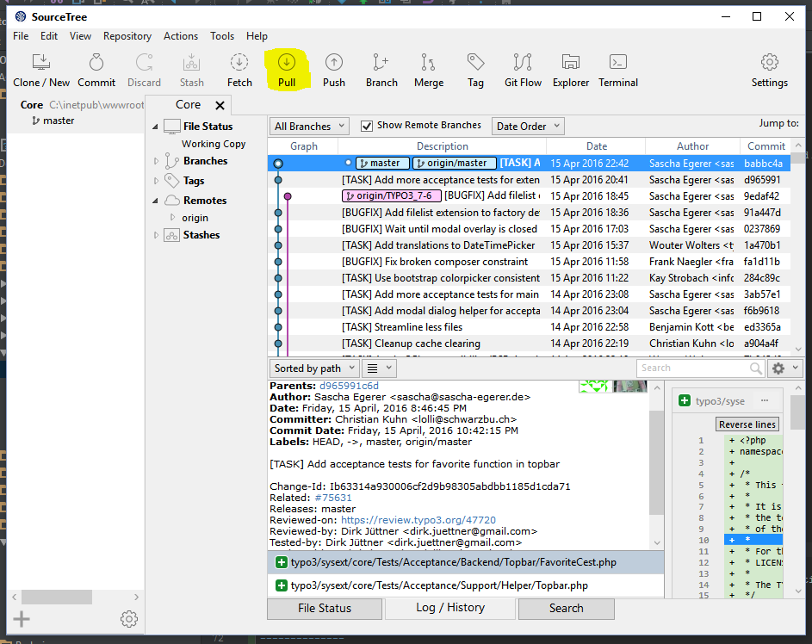812x644 pixels.
Task: Click the search magnifier icon
Action: [756, 368]
